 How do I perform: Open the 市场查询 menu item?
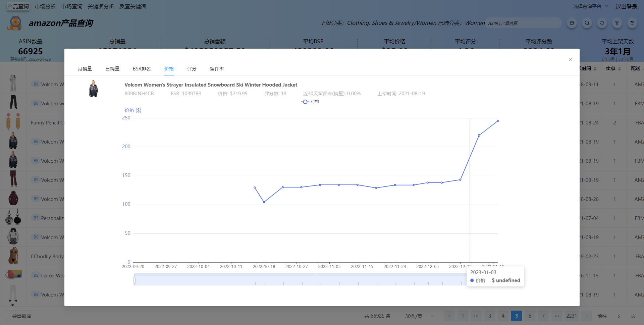[72, 6]
